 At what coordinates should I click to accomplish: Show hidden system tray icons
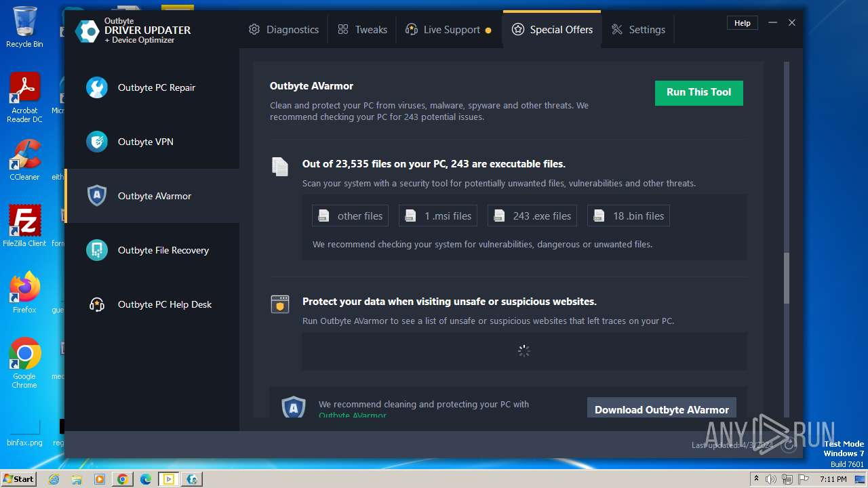pyautogui.click(x=757, y=479)
